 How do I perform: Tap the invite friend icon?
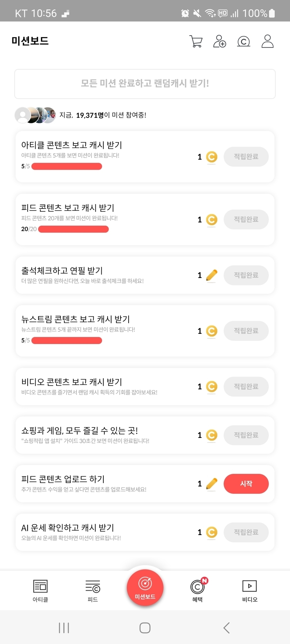(220, 41)
